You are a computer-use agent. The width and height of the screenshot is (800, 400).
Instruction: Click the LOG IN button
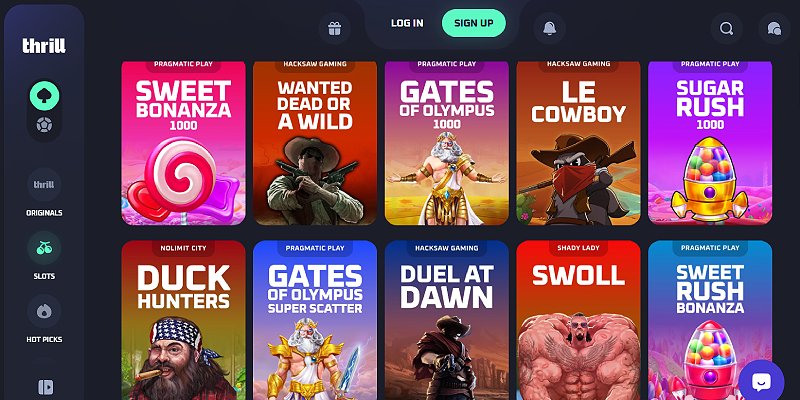click(407, 23)
